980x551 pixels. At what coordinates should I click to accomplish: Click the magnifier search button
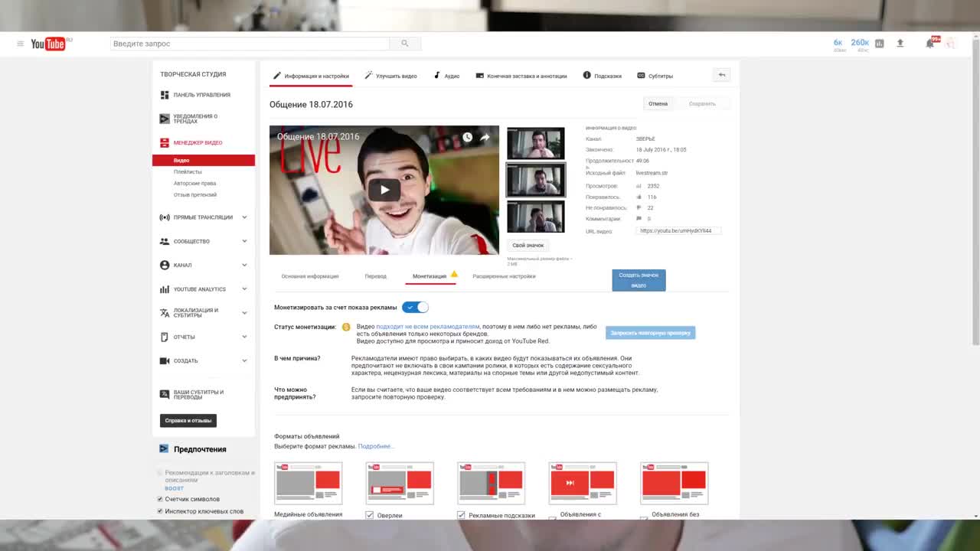click(405, 44)
